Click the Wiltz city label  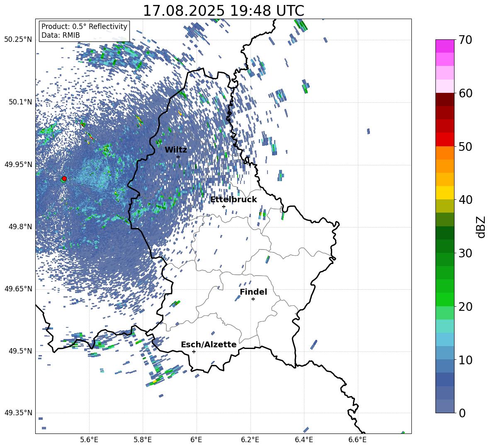176,150
